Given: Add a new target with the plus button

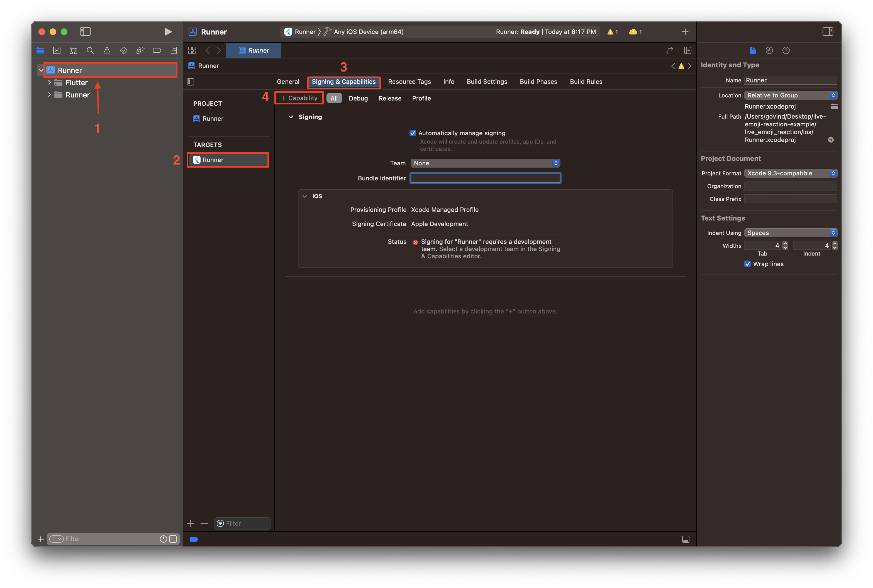Looking at the screenshot, I should 190,523.
